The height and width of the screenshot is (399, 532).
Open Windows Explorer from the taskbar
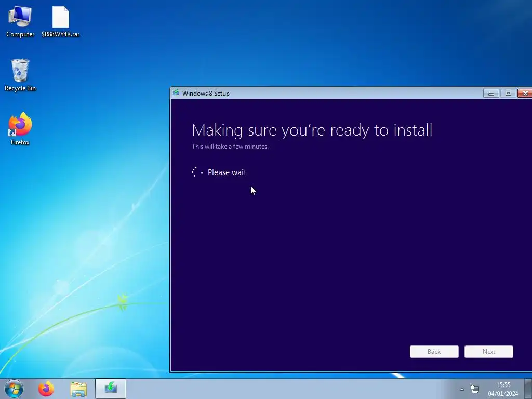[78, 389]
